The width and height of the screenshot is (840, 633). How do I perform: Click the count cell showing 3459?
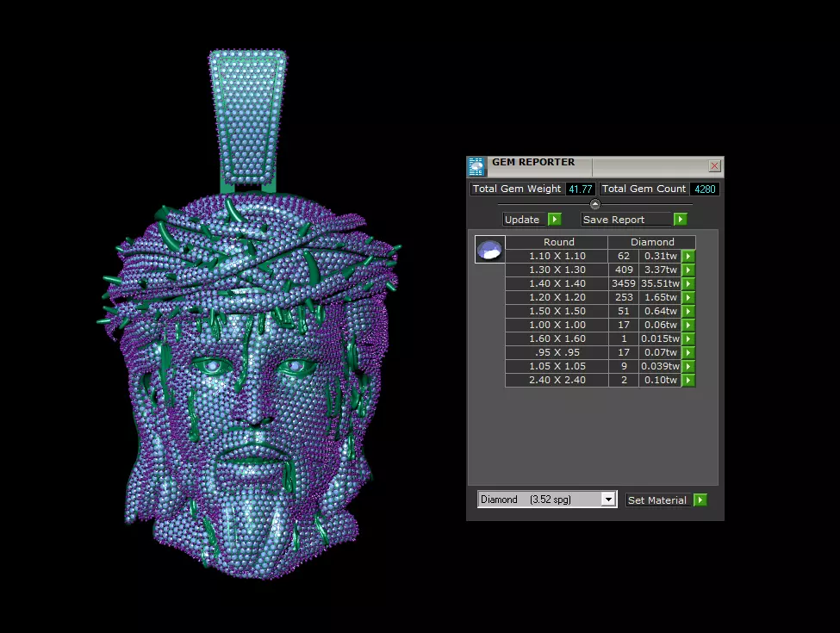pyautogui.click(x=624, y=284)
